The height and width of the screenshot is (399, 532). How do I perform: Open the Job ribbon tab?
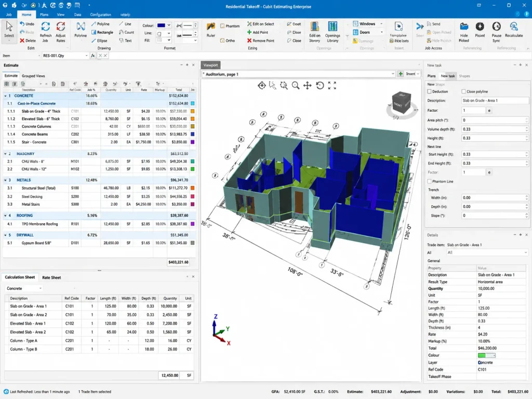(9, 15)
